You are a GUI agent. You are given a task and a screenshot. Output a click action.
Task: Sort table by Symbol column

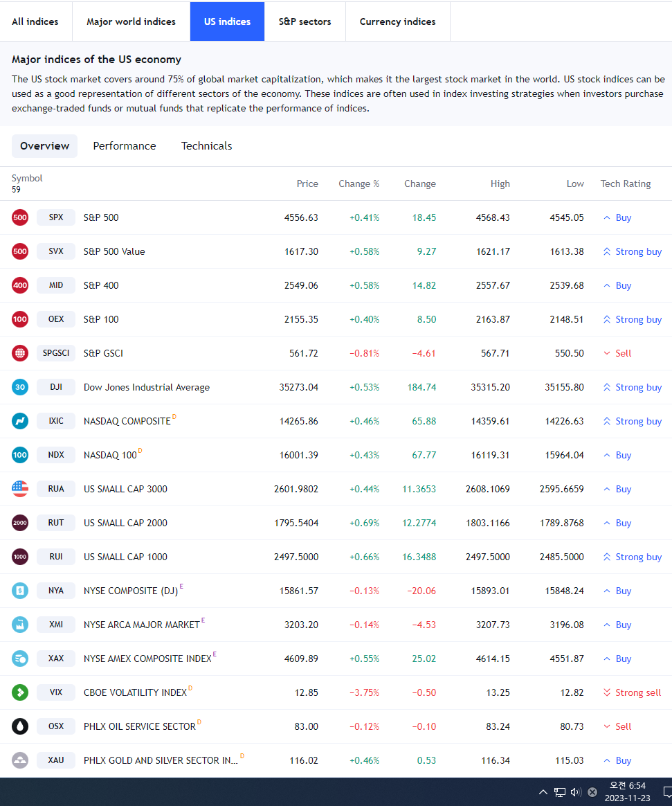(27, 178)
